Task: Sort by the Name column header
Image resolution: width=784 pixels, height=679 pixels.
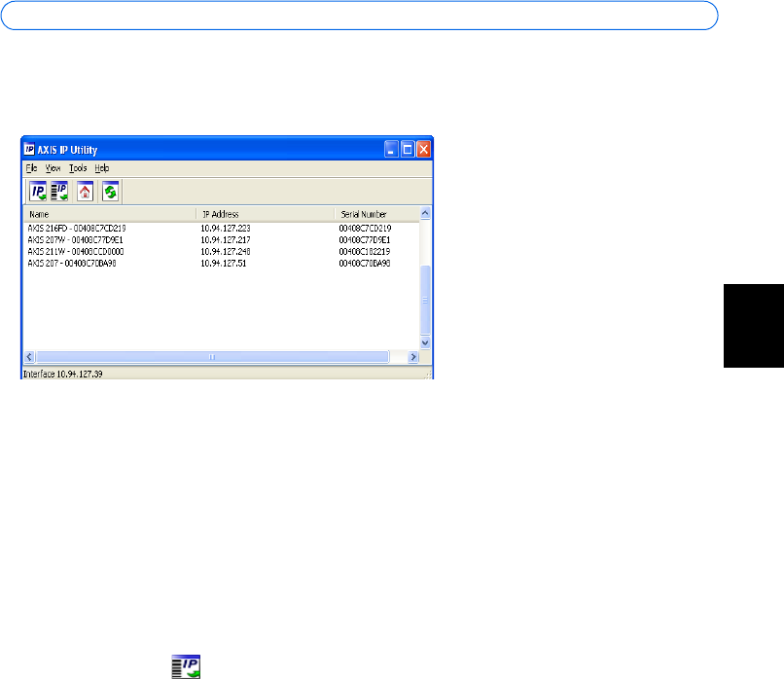Action: pyautogui.click(x=110, y=214)
